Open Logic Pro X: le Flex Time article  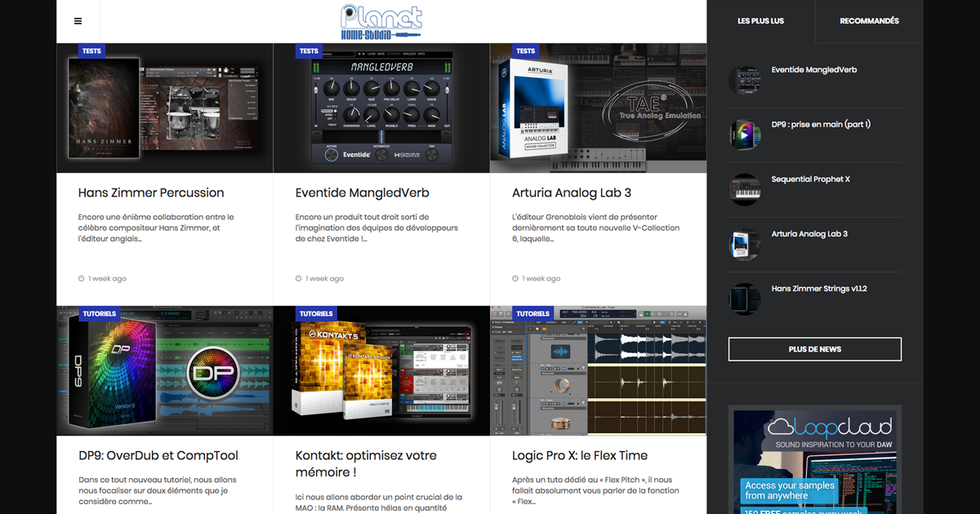(x=580, y=456)
